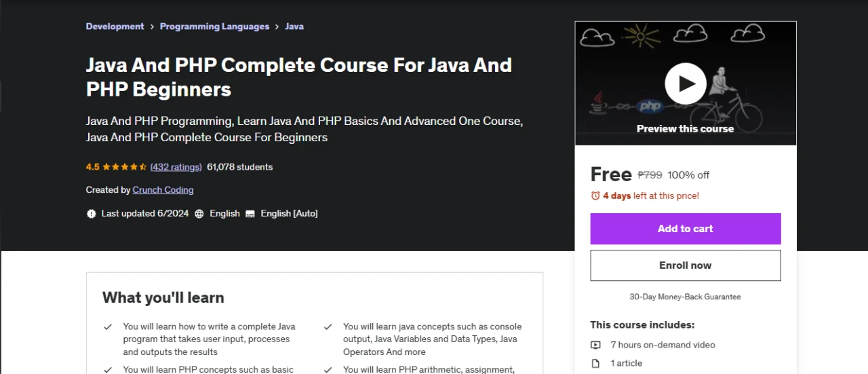Click the Free price label
This screenshot has height=374, width=868.
(611, 174)
